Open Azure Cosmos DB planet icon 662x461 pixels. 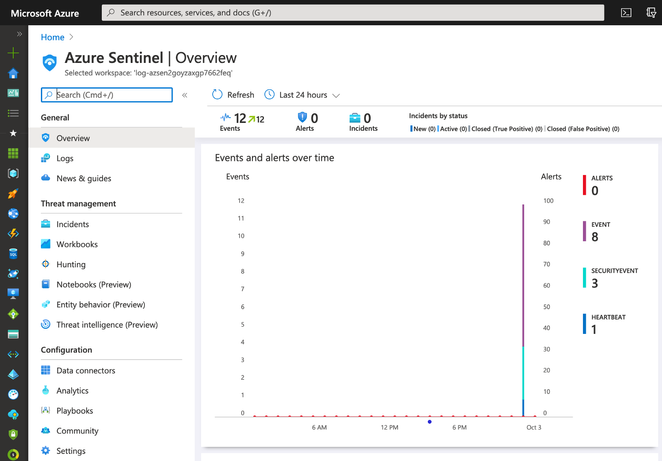[x=13, y=274]
